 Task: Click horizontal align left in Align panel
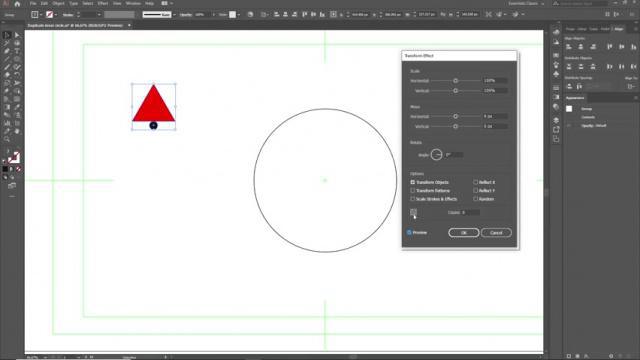click(569, 47)
